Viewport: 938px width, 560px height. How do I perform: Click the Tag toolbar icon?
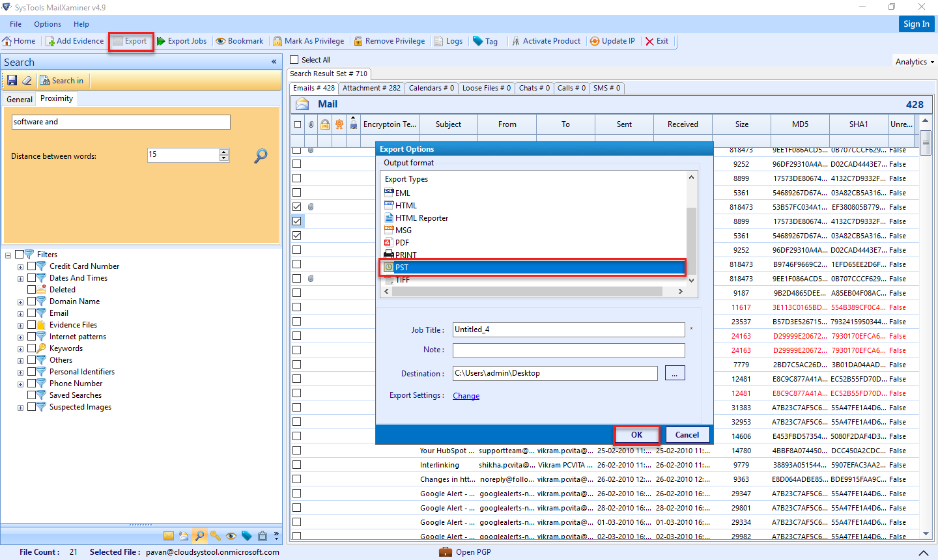click(485, 40)
